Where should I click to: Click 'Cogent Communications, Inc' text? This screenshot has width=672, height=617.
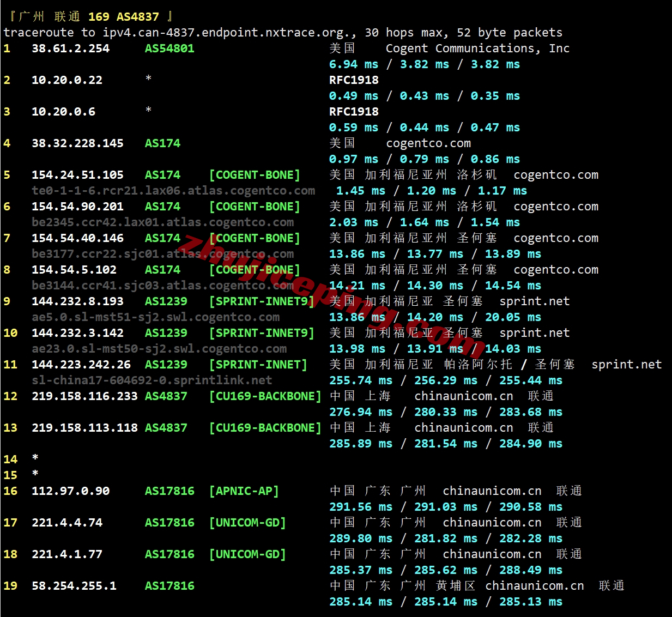[x=477, y=49]
